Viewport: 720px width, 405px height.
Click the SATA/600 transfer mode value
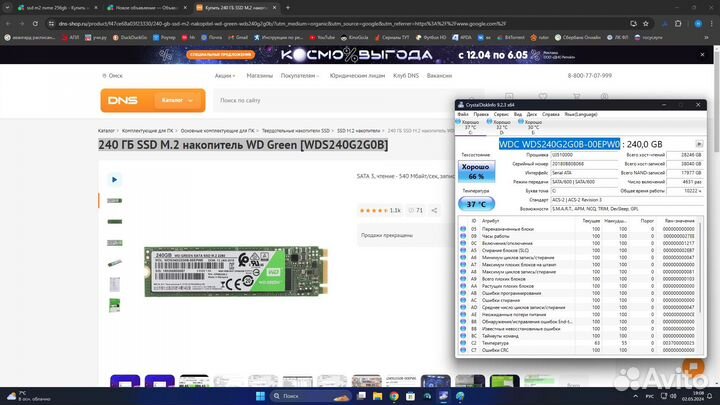click(584, 182)
